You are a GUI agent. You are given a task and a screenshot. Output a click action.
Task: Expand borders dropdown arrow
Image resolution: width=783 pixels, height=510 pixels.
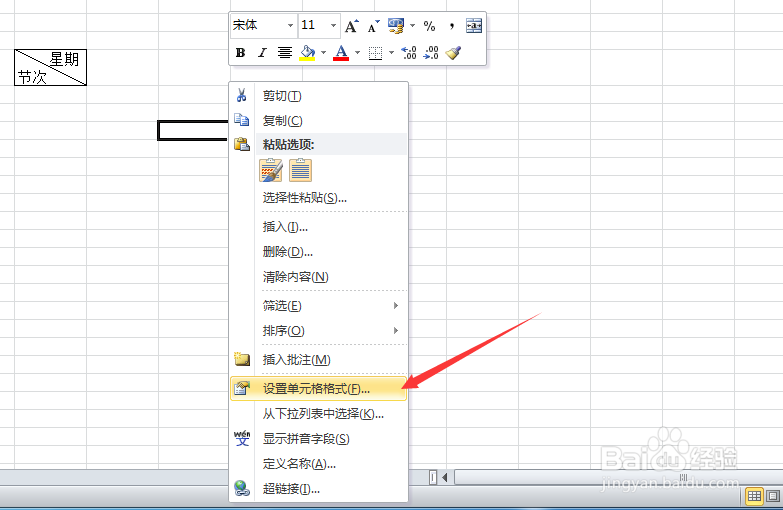click(x=392, y=52)
